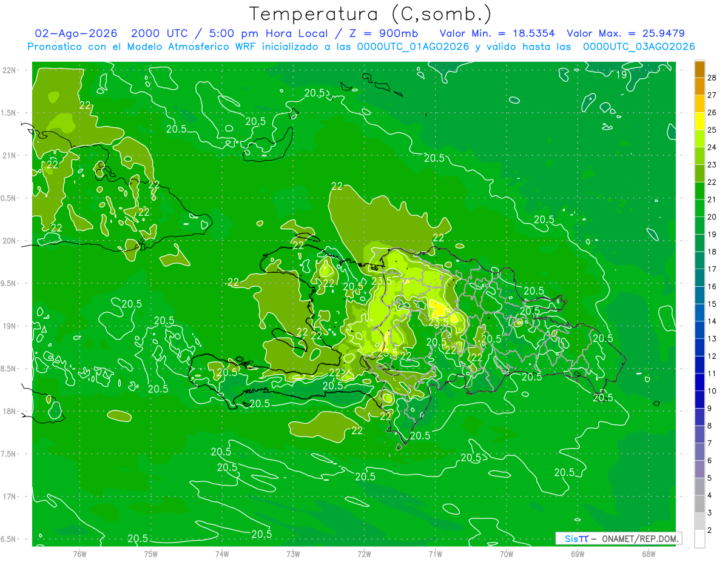
Task: Click the '18N' latitude axis label
Action: (x=10, y=411)
